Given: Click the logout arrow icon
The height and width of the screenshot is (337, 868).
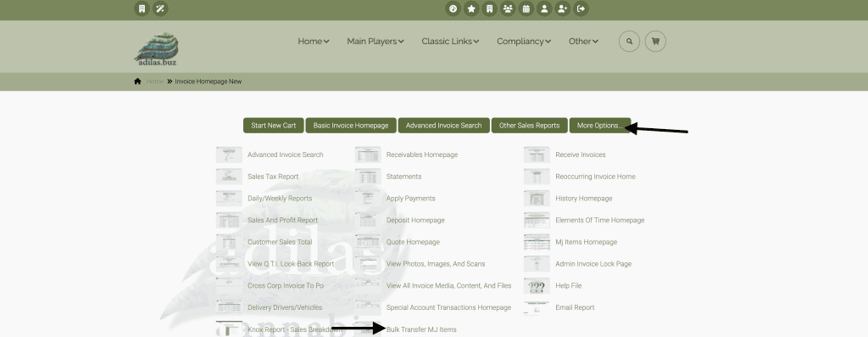Looking at the screenshot, I should (581, 8).
